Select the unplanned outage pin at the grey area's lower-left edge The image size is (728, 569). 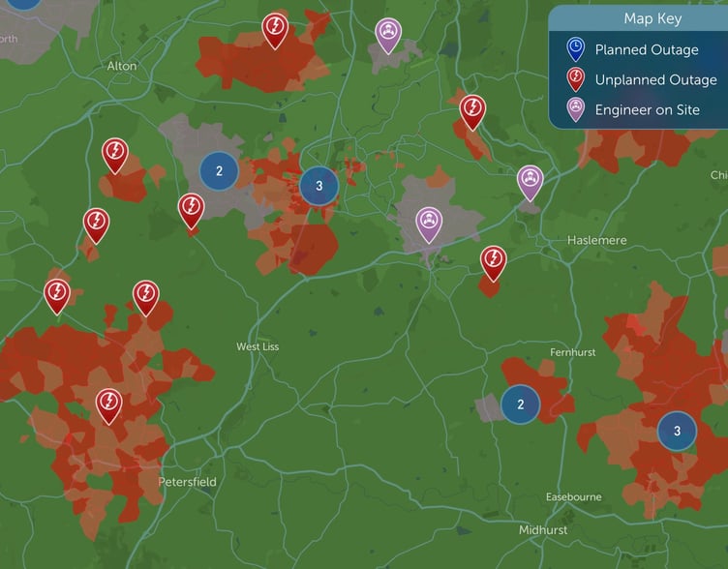[x=192, y=211]
